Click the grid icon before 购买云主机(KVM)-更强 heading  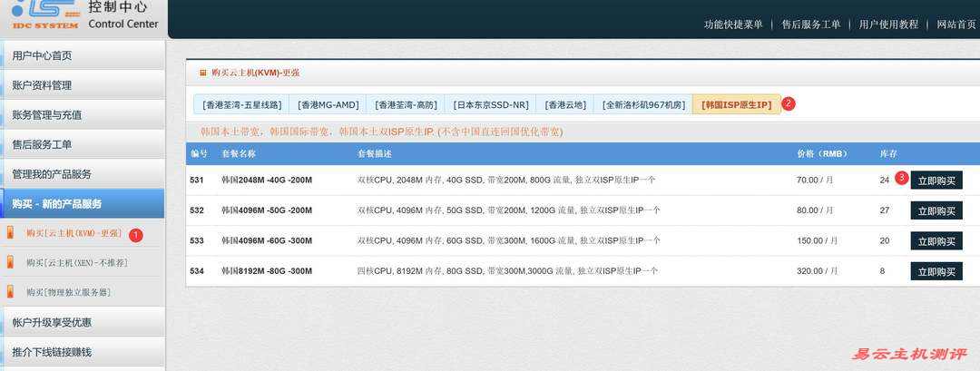[202, 73]
